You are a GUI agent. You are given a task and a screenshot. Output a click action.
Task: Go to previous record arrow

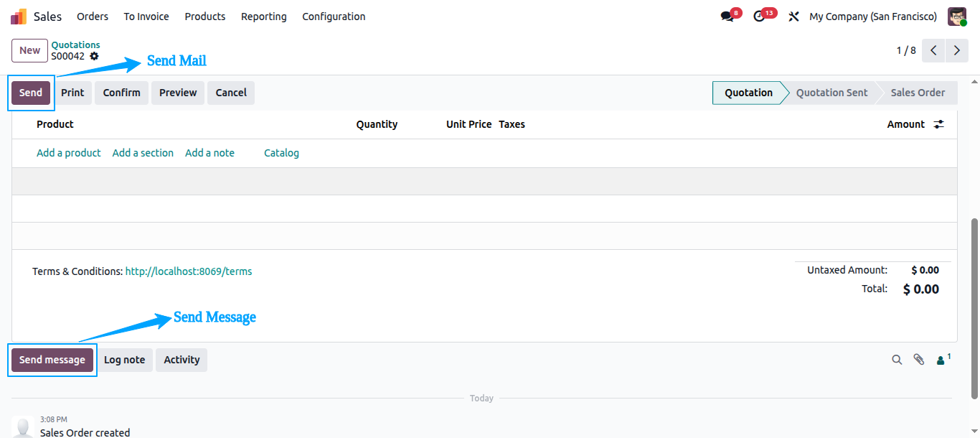[x=933, y=50]
